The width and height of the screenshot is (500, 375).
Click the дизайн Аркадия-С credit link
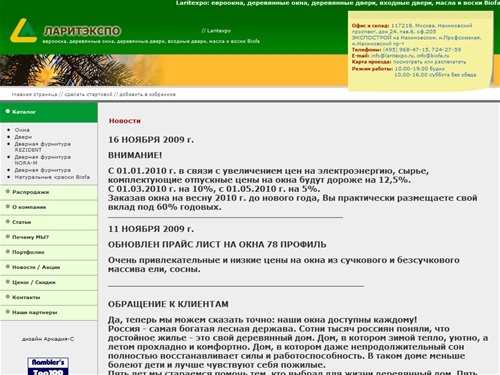48,339
